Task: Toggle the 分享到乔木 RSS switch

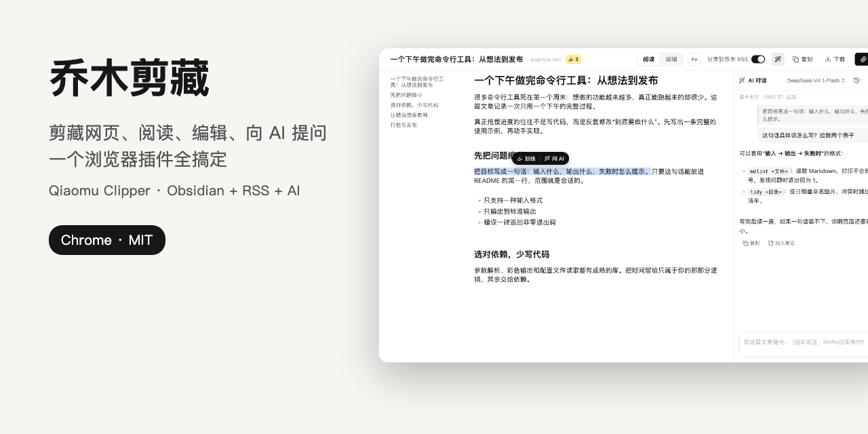Action: point(758,59)
